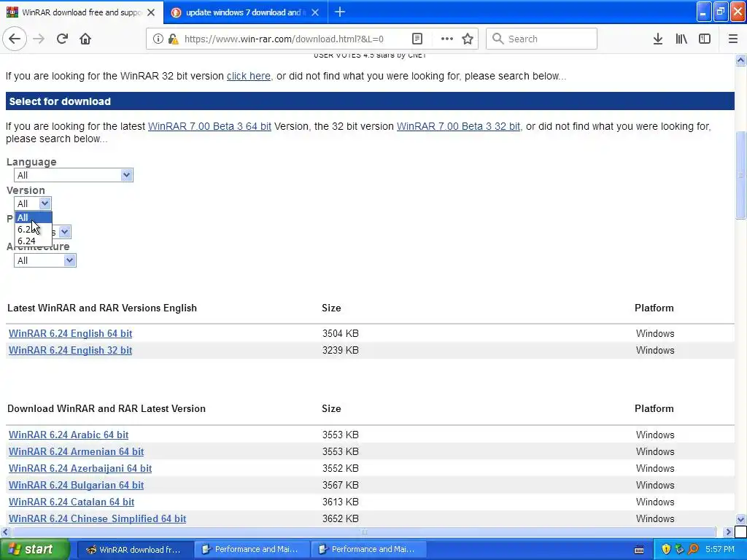The width and height of the screenshot is (747, 560).
Task: Close the update windows 7 tab
Action: [x=315, y=12]
